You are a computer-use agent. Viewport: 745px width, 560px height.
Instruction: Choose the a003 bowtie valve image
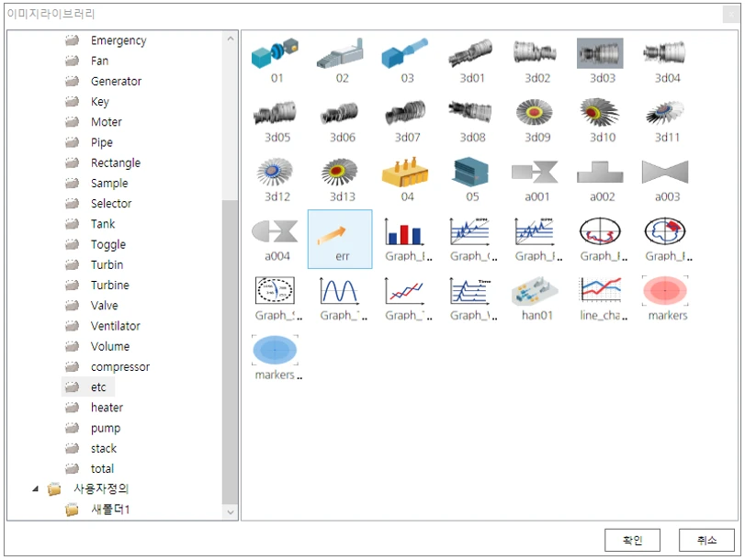(x=665, y=172)
